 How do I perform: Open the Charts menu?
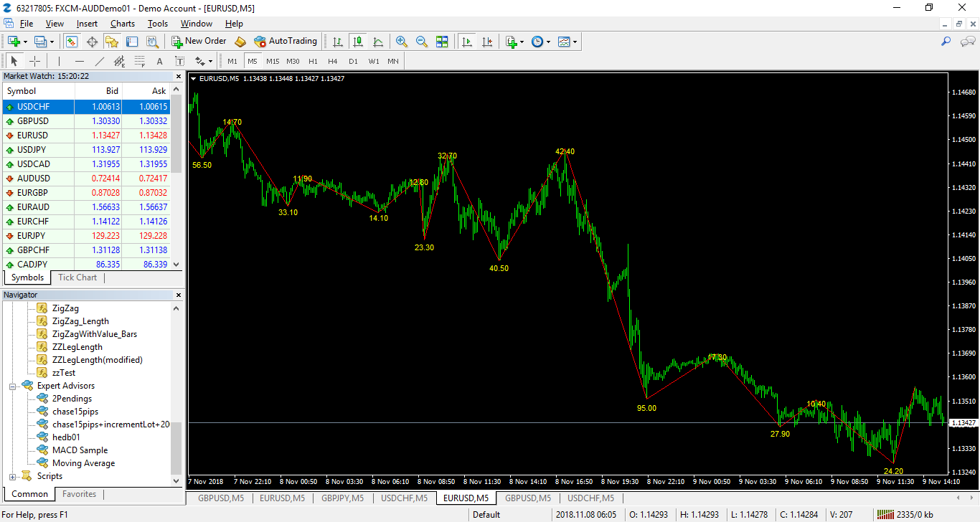point(123,24)
